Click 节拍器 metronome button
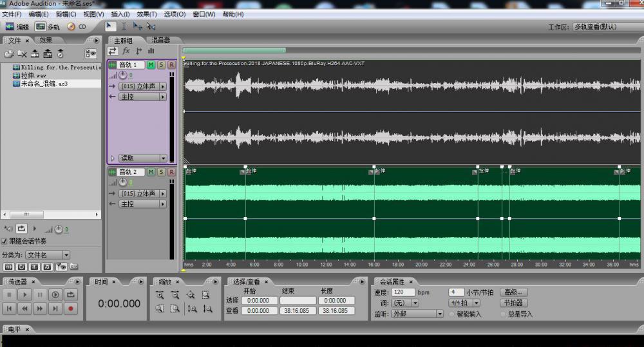644x347 pixels. pos(513,303)
